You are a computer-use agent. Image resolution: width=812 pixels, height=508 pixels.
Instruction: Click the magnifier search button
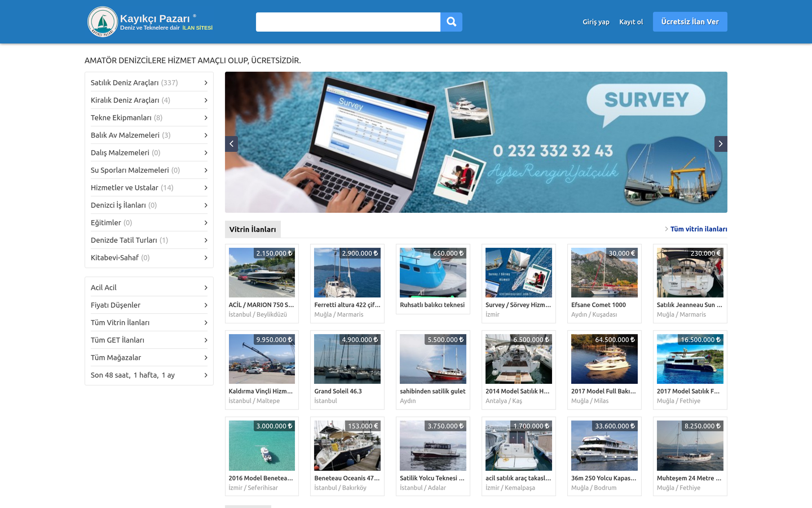(x=451, y=22)
